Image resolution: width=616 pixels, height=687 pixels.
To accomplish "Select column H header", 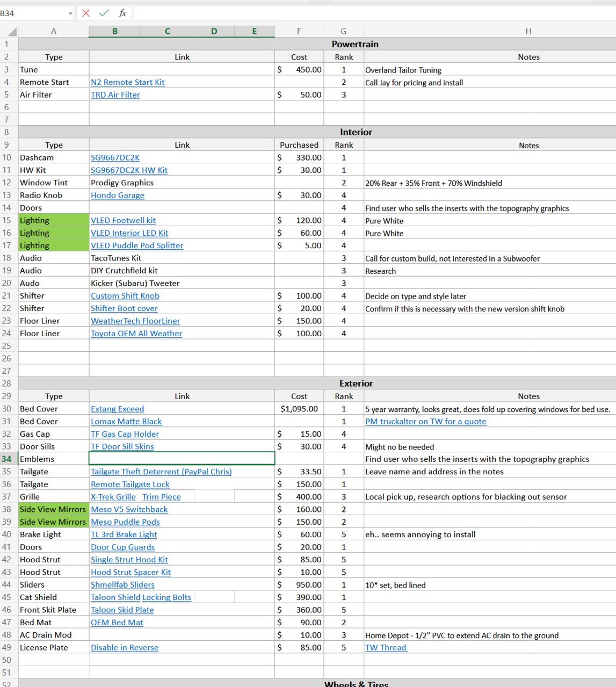I will click(x=528, y=32).
